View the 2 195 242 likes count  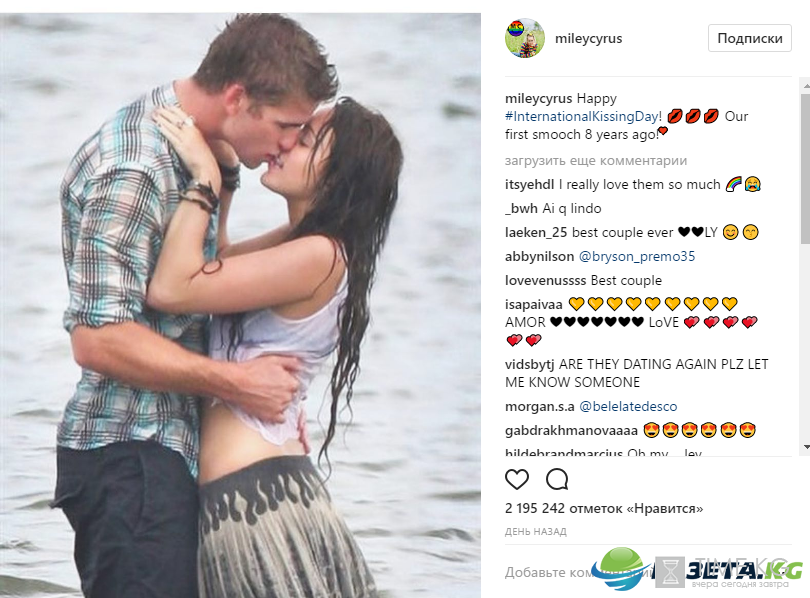[x=604, y=508]
